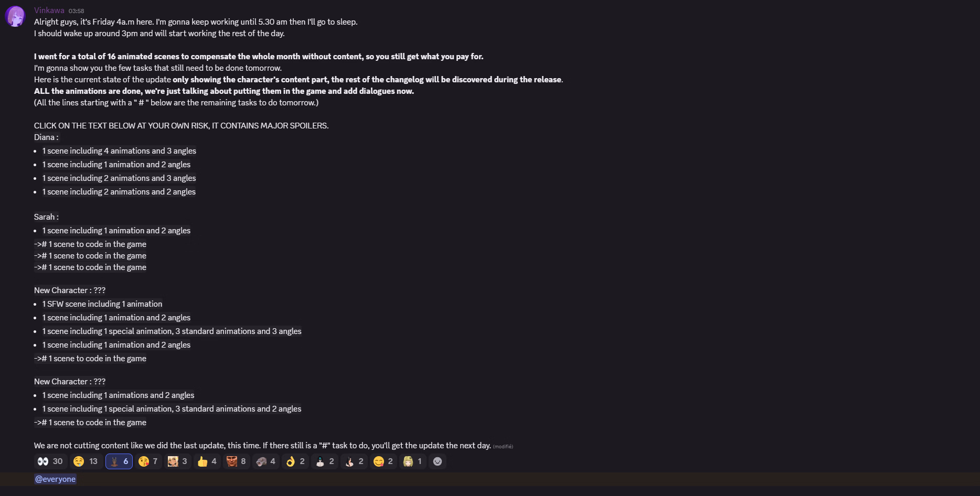Open the add reaction emoji picker
The height and width of the screenshot is (496, 980).
tap(438, 461)
